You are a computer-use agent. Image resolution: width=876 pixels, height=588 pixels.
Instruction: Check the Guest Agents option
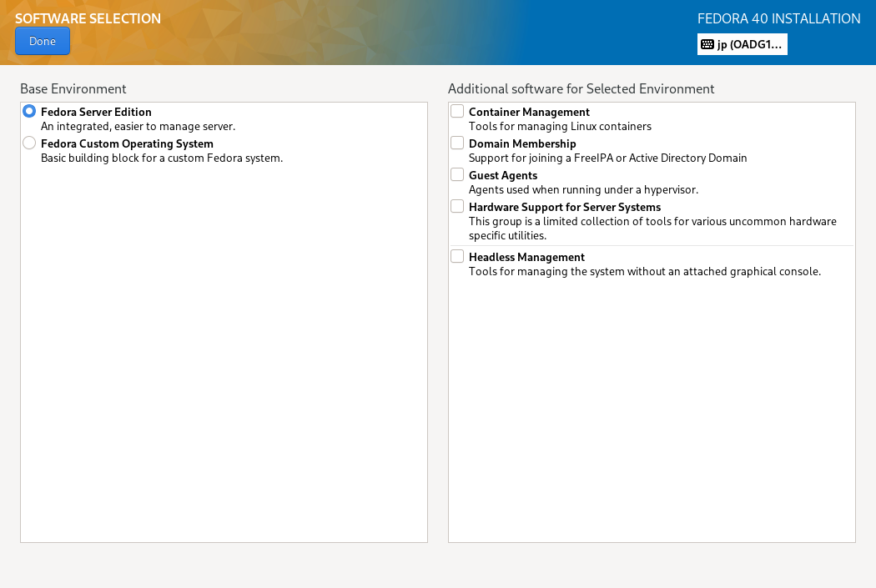coord(457,175)
